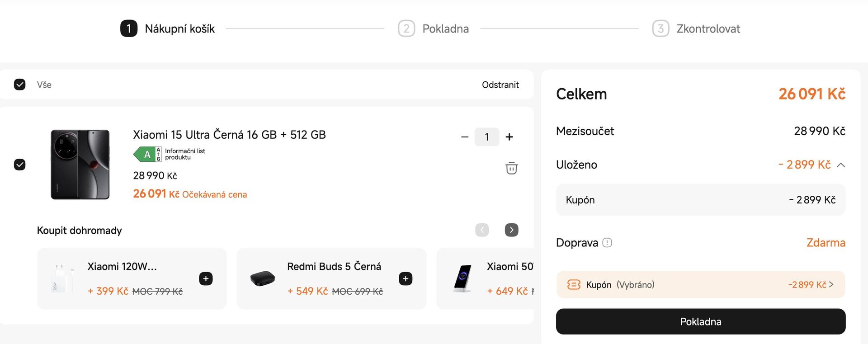The image size is (868, 344).
Task: Collapse the Uloženo savings breakdown chevron
Action: click(841, 165)
